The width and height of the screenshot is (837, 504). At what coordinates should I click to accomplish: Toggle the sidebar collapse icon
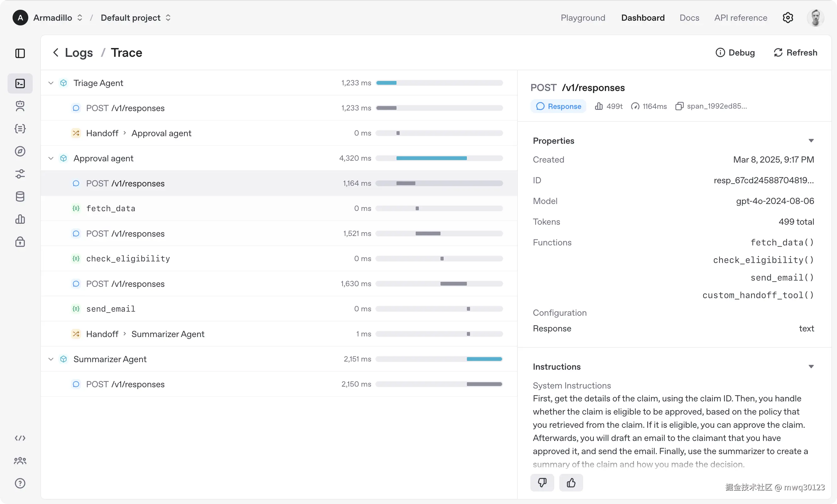[x=20, y=53]
